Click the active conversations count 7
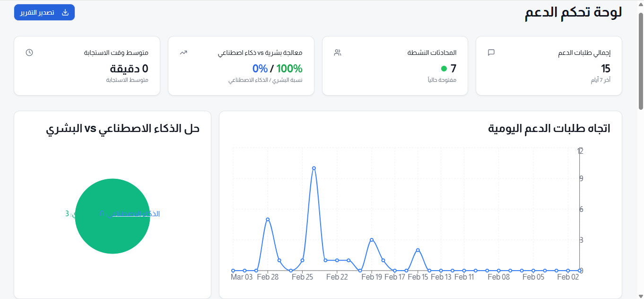This screenshot has width=644, height=299. [x=453, y=69]
